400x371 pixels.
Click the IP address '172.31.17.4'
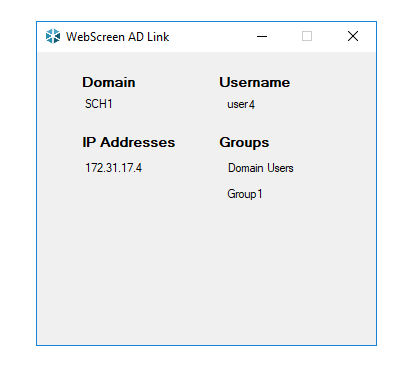[x=114, y=168]
